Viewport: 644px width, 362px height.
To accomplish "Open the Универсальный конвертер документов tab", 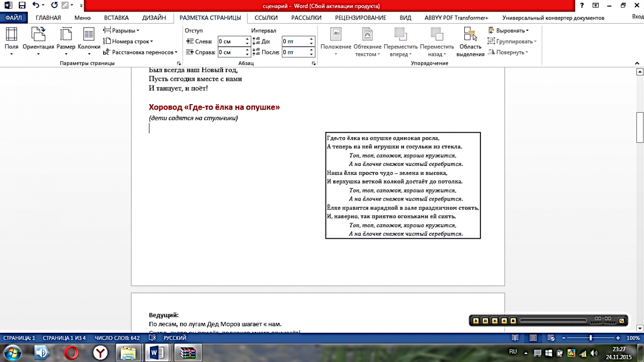I will click(x=553, y=18).
